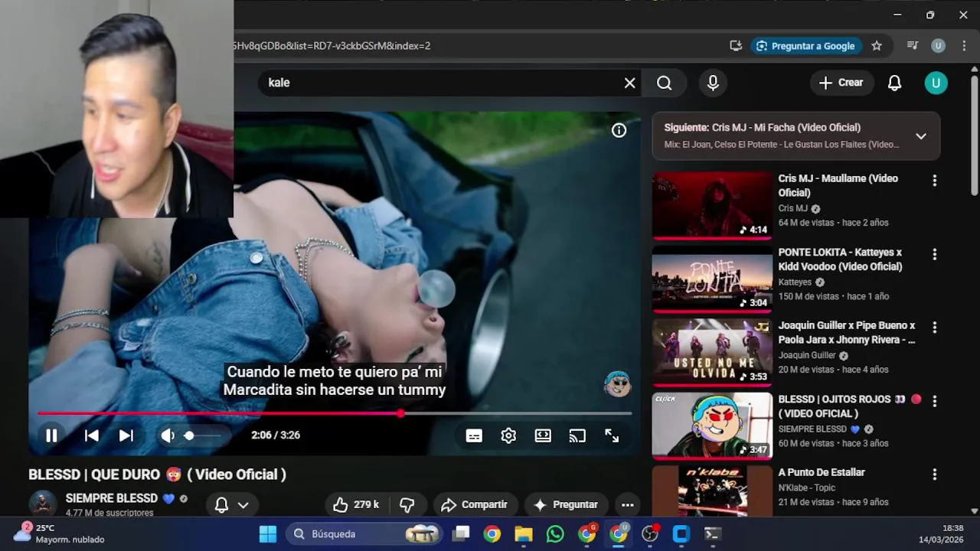This screenshot has height=551, width=980.
Task: Open PONTE LOKITA - Katteyes x Kidd Voodoo title
Action: pyautogui.click(x=840, y=259)
